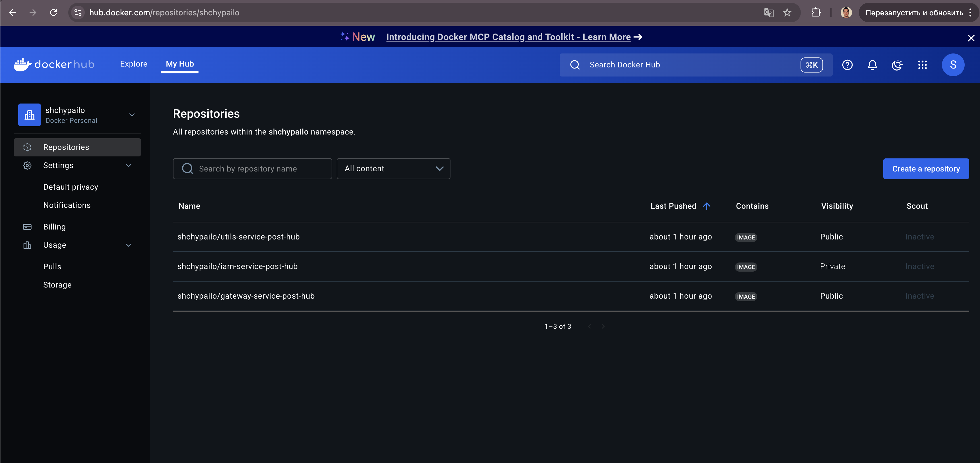Image resolution: width=980 pixels, height=463 pixels.
Task: Click IMAGE badge in gateway-service-post-hub row
Action: coord(746,297)
